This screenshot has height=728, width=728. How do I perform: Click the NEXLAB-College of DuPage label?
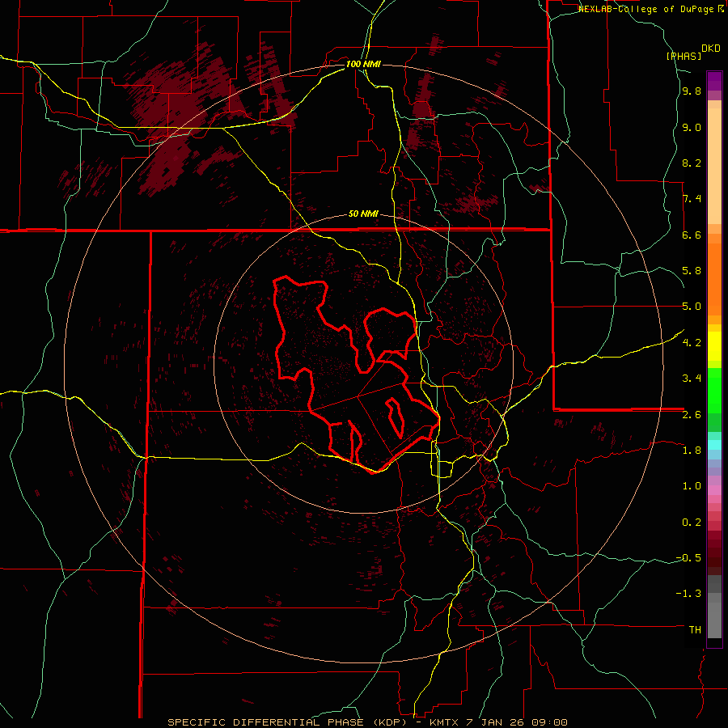(x=647, y=9)
